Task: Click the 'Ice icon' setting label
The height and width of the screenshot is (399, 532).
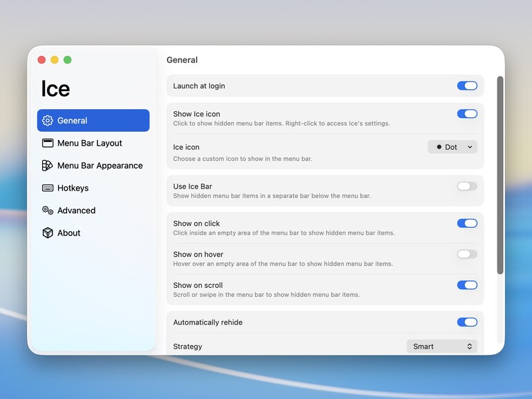Action: pyautogui.click(x=187, y=147)
